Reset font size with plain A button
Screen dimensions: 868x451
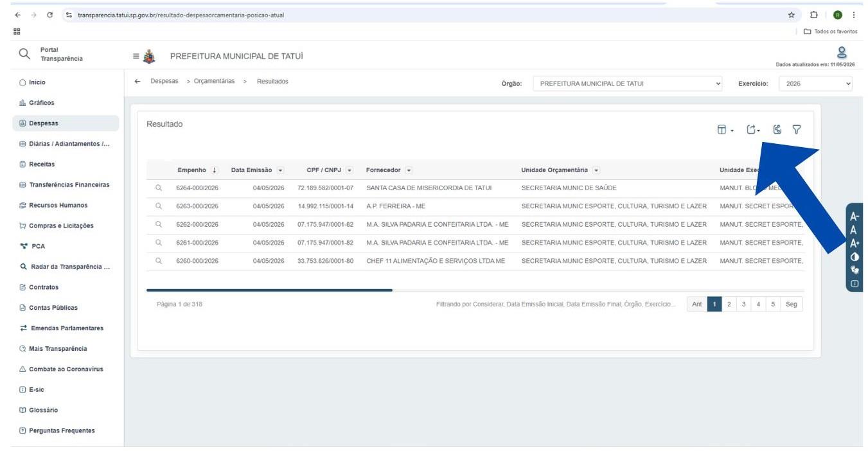854,230
